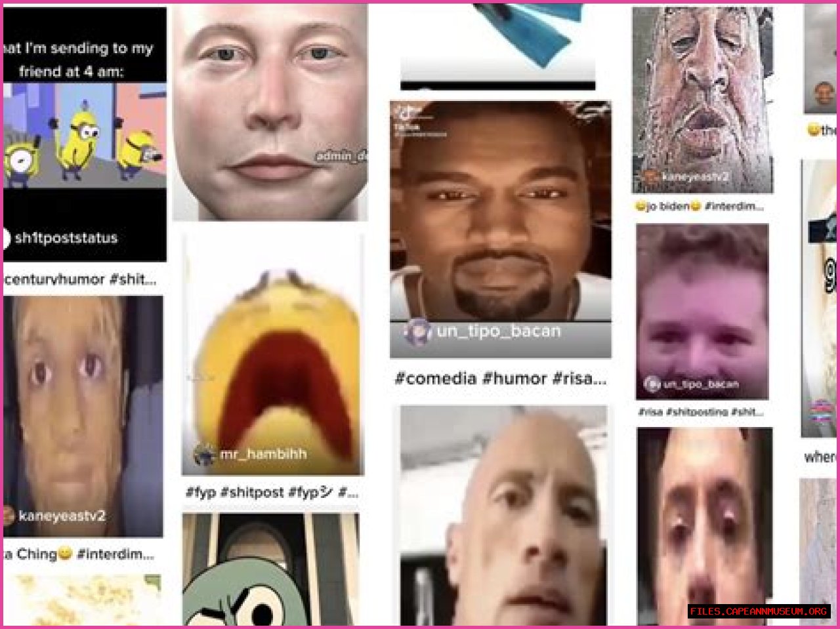Select the #shitpost hashtag under emoji video
The width and height of the screenshot is (840, 629).
pos(252,493)
